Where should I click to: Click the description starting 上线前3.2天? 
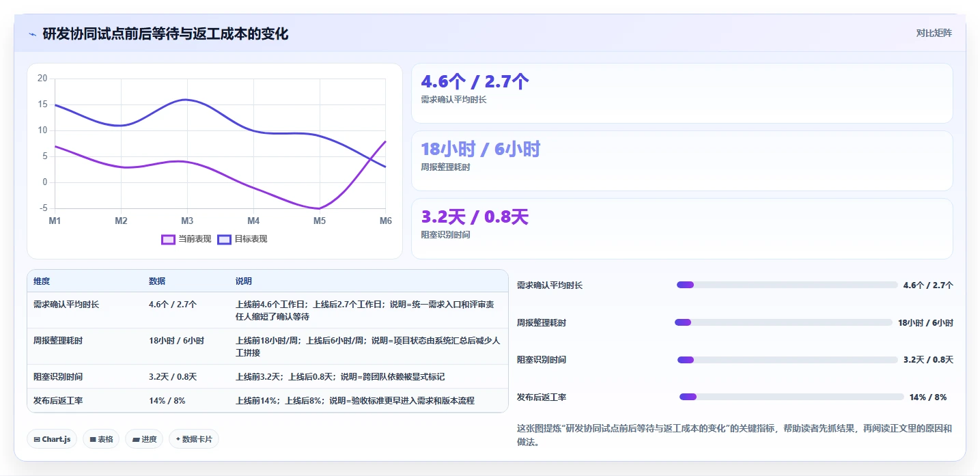click(x=340, y=376)
